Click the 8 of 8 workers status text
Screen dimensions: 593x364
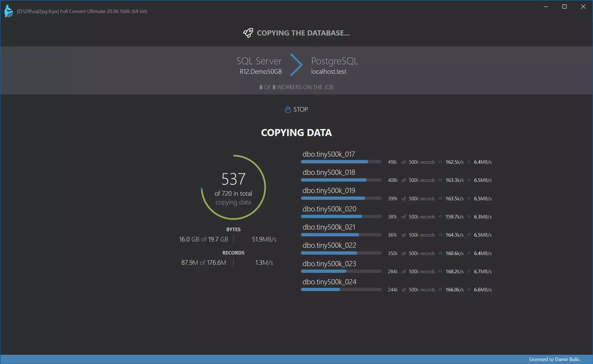point(296,87)
